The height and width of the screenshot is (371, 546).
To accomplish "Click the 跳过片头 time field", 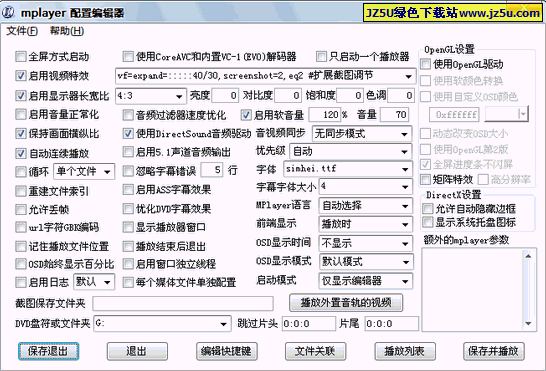I will click(x=309, y=324).
